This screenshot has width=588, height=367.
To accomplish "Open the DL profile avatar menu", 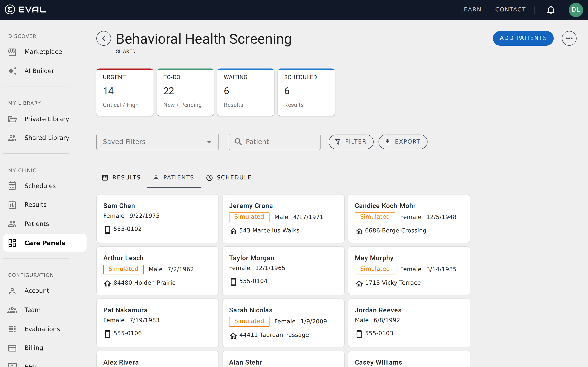I will (x=576, y=10).
